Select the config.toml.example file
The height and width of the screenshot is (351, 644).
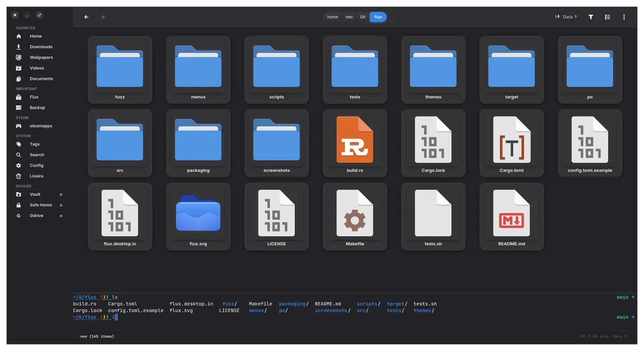click(x=590, y=143)
